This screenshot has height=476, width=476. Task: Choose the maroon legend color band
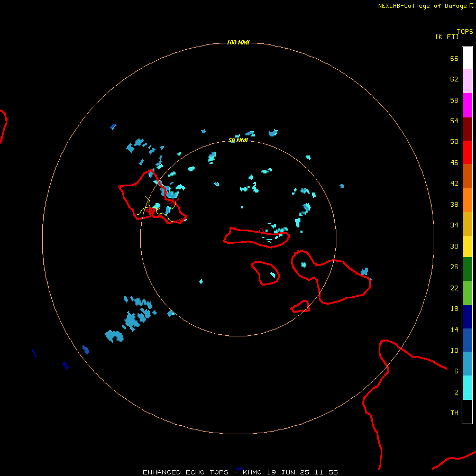tap(467, 129)
